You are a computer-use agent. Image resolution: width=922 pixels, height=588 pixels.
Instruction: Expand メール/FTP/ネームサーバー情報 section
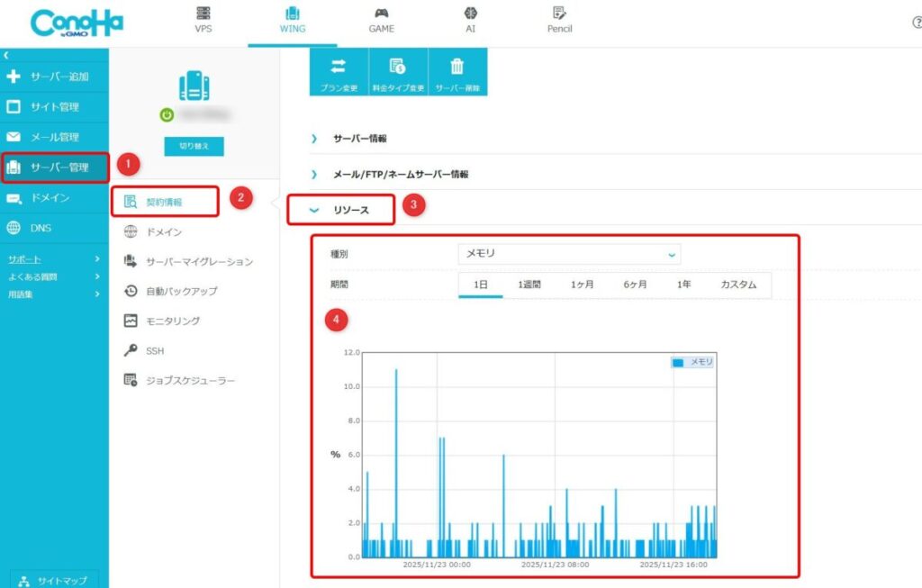400,174
